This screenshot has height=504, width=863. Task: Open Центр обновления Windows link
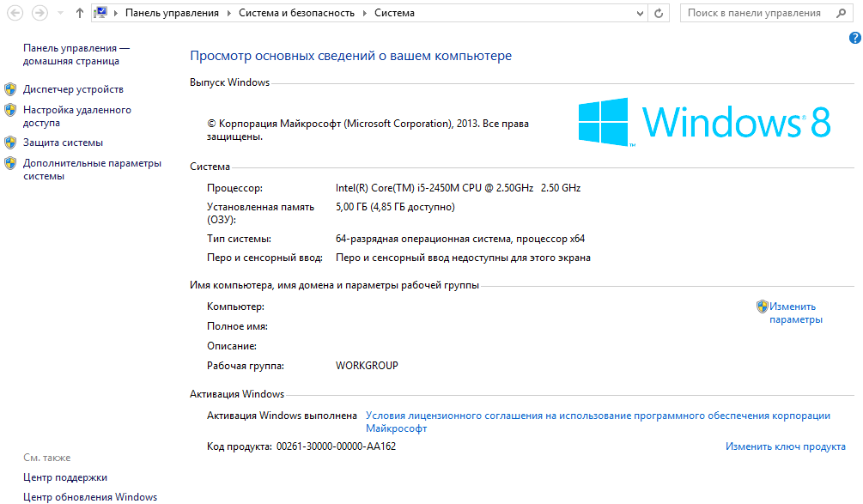89,497
